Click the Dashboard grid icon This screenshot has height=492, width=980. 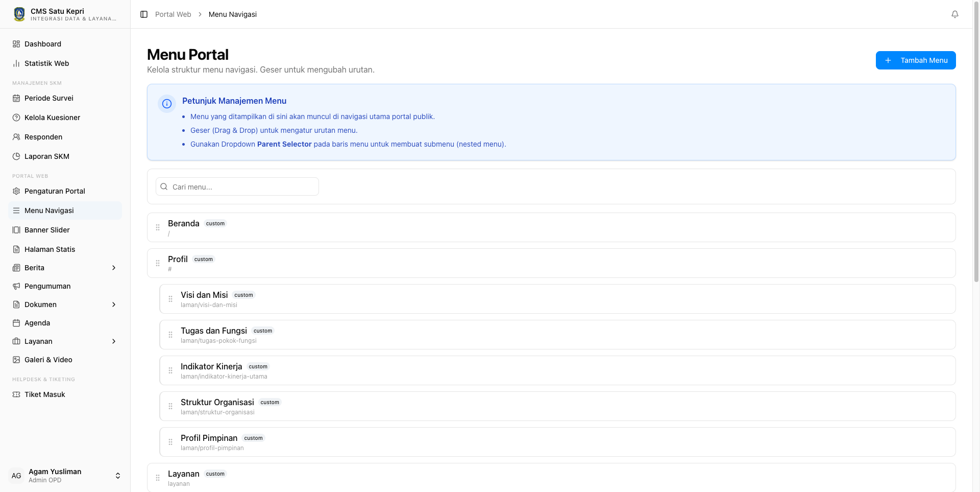(x=16, y=44)
